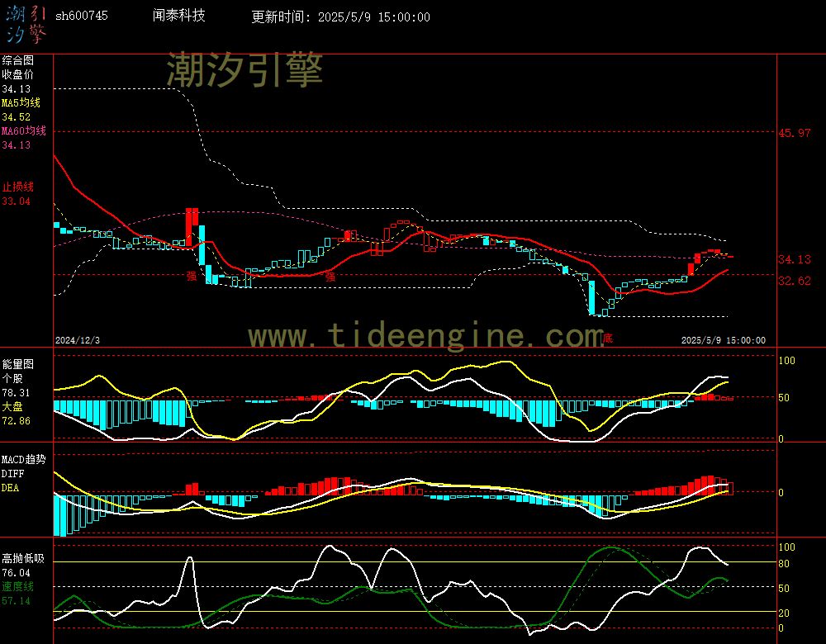Select the 高抛低吸 panel label
The width and height of the screenshot is (826, 644).
click(x=23, y=558)
